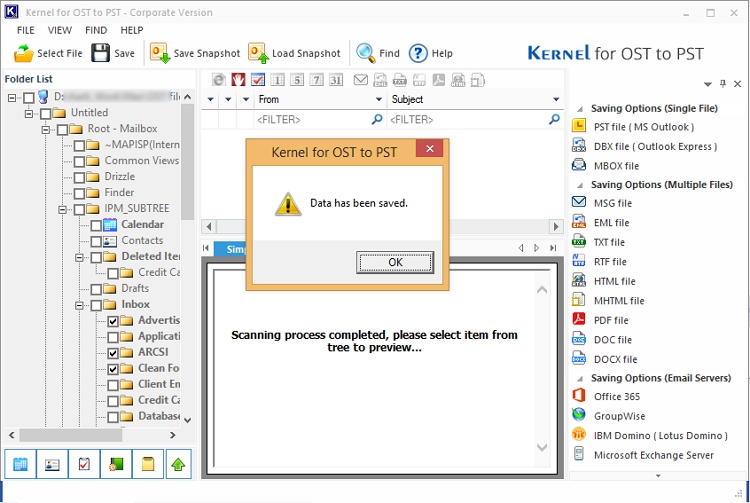Collapse the IPM_SUBTREE node
The height and width of the screenshot is (503, 750).
pyautogui.click(x=62, y=209)
